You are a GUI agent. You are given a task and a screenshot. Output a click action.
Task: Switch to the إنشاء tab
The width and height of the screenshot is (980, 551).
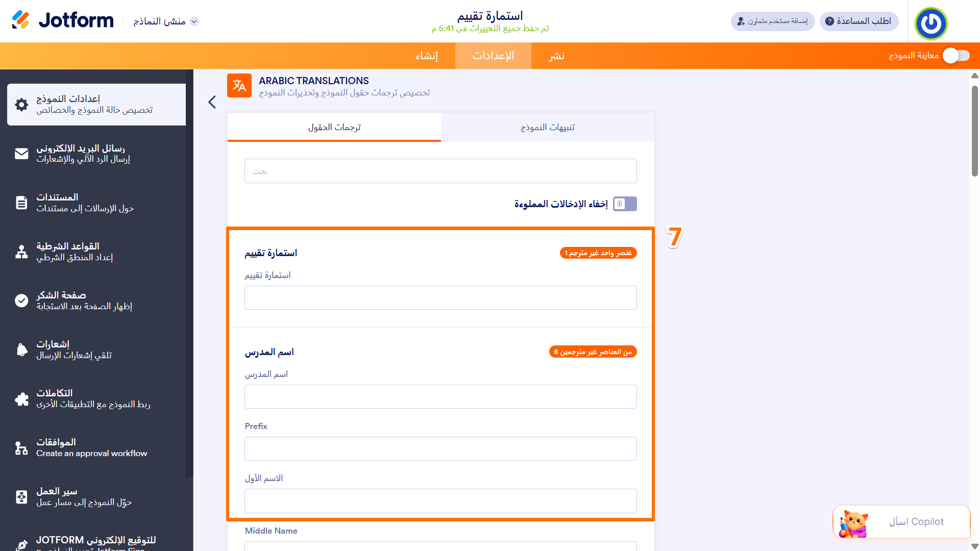(427, 56)
